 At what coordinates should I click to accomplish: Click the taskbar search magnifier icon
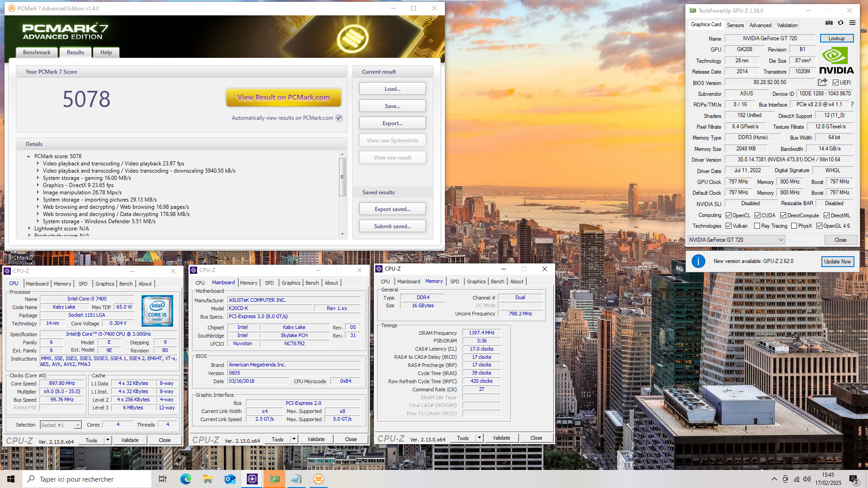click(x=31, y=479)
